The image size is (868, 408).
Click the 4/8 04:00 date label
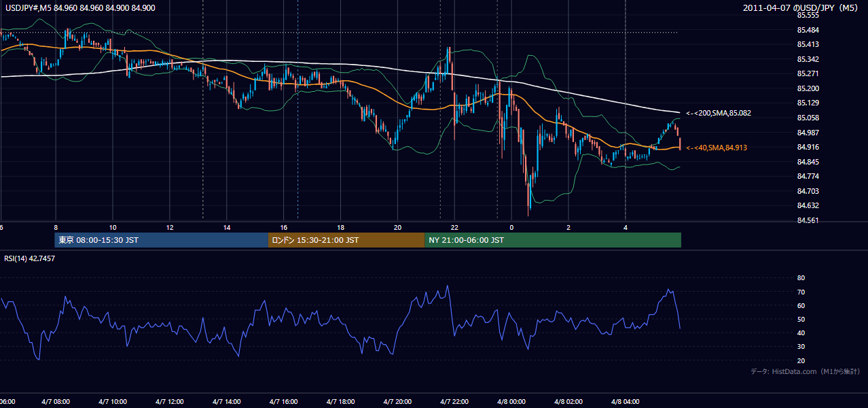pos(626,402)
